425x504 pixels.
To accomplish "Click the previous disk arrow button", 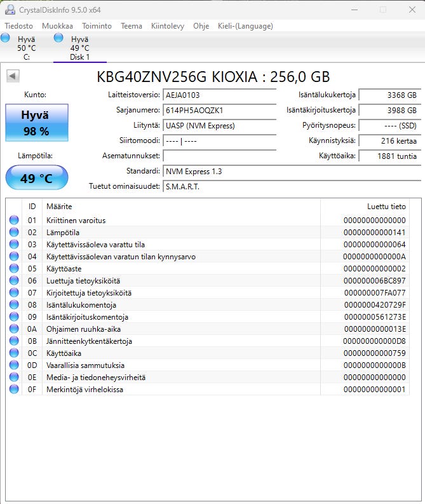I will click(x=13, y=76).
